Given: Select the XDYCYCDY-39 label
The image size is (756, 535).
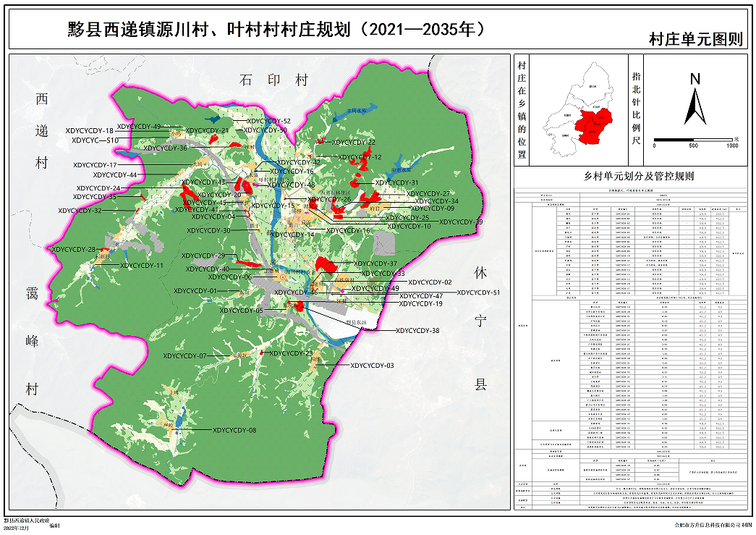Looking at the screenshot, I should (x=460, y=222).
